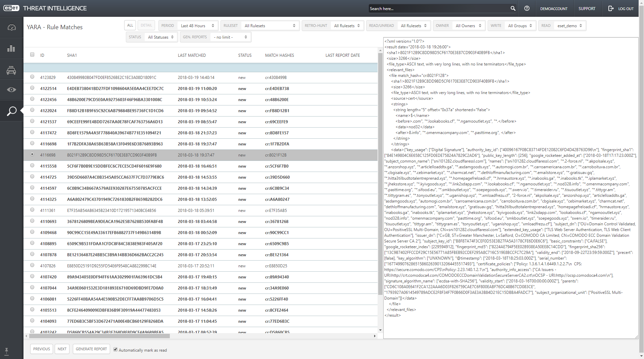Toggle the select-all checkbox in table header
Screen dimensions: 644x359
pos(32,55)
